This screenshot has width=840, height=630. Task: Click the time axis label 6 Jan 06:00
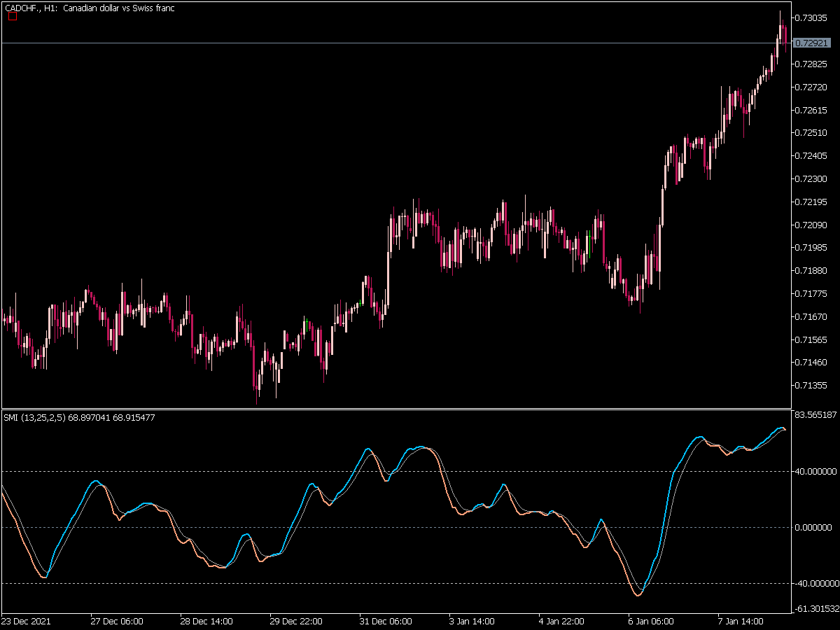pyautogui.click(x=652, y=621)
